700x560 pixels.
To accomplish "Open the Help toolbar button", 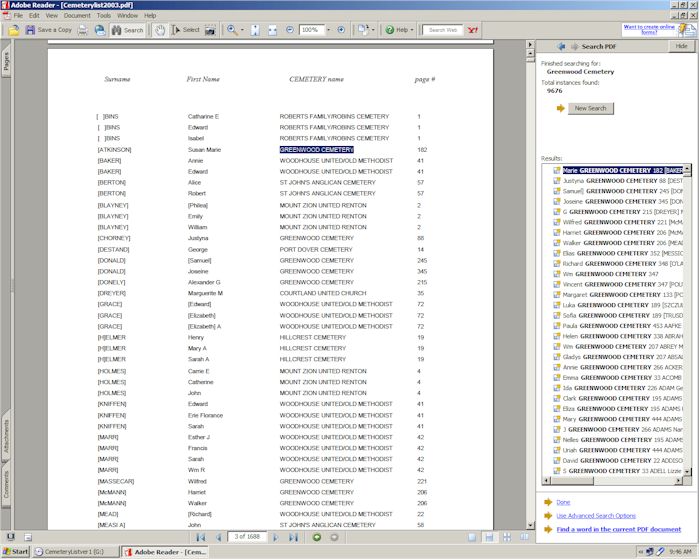I will tap(397, 30).
